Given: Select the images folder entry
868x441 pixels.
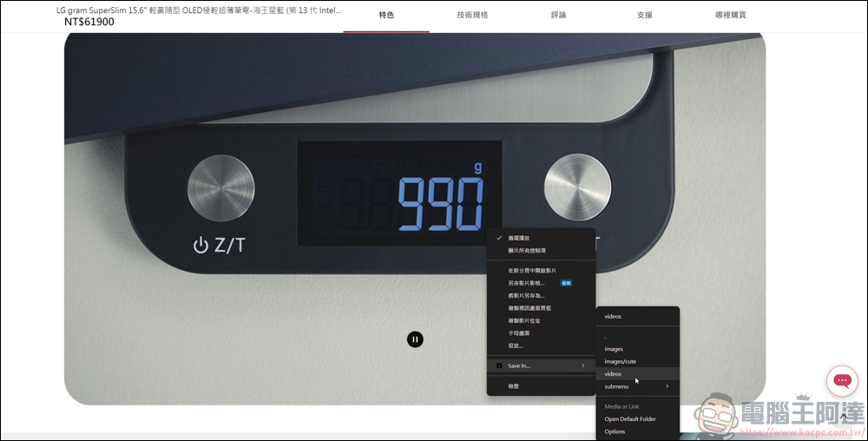Looking at the screenshot, I should tap(637, 349).
